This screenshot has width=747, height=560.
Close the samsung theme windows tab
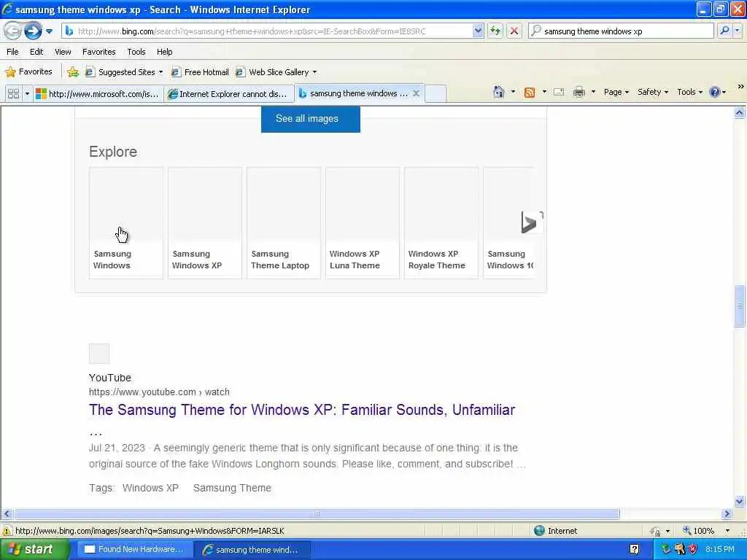416,93
